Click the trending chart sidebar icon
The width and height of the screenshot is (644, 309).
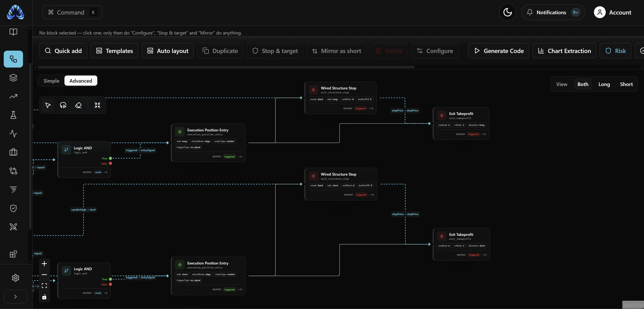point(13,96)
